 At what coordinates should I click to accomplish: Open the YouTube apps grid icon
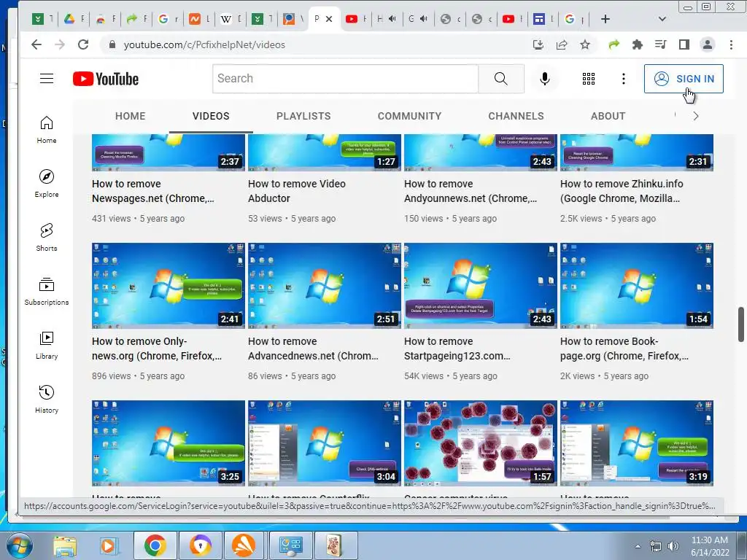point(589,79)
